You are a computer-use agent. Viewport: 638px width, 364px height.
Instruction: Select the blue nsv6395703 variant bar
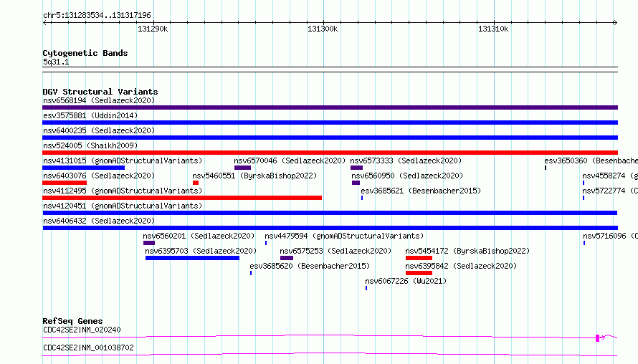click(x=192, y=258)
